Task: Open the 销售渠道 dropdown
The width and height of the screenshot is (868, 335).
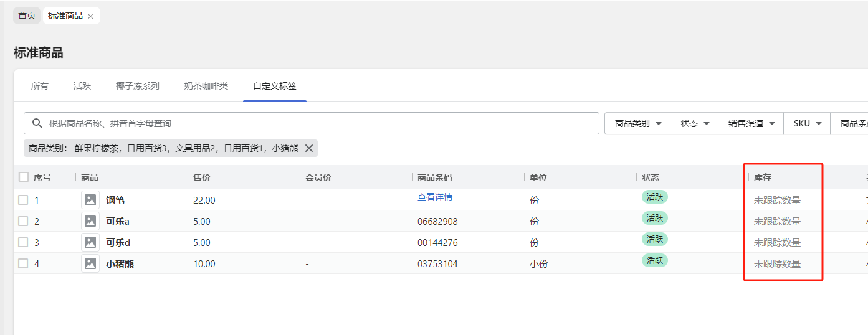Action: pyautogui.click(x=751, y=123)
